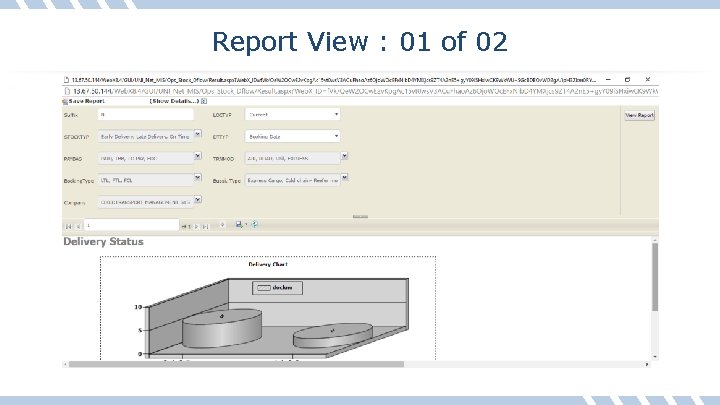The height and width of the screenshot is (405, 720).
Task: Expand the STOCKTYP multi-select arrow
Action: tap(197, 134)
